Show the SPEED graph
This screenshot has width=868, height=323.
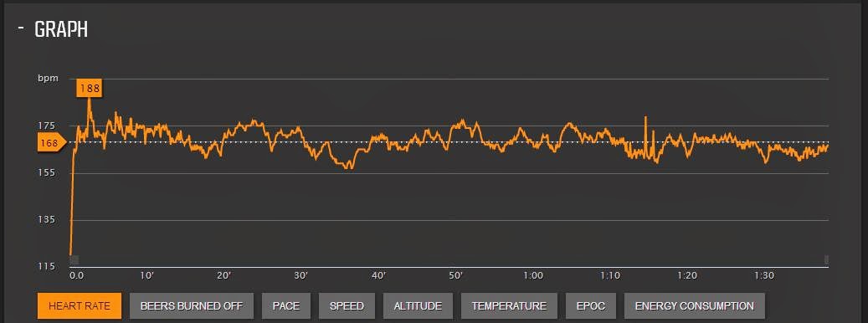347,306
